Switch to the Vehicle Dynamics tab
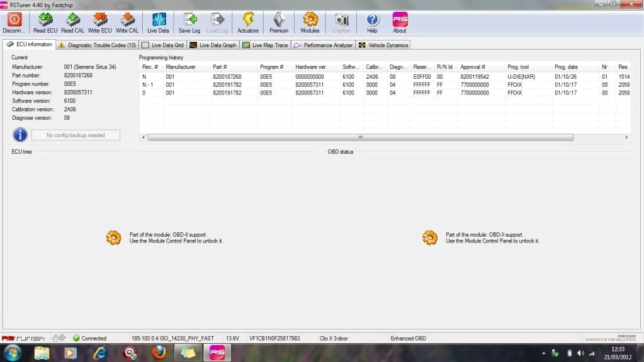The width and height of the screenshot is (644, 362). coord(383,45)
